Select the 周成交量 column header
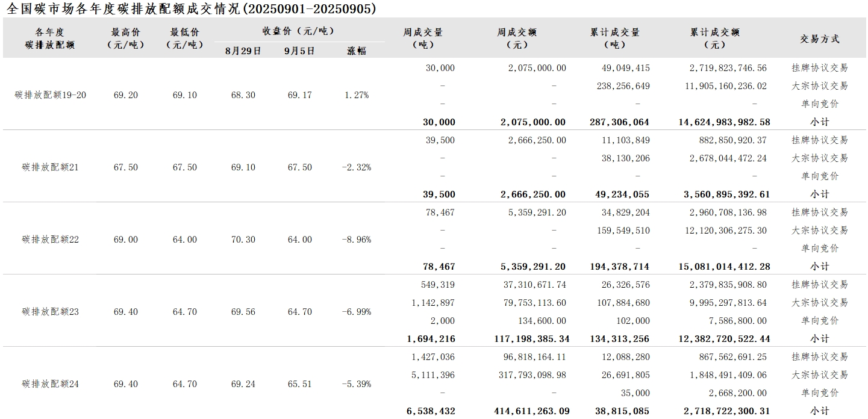The height and width of the screenshot is (419, 868). tap(423, 39)
